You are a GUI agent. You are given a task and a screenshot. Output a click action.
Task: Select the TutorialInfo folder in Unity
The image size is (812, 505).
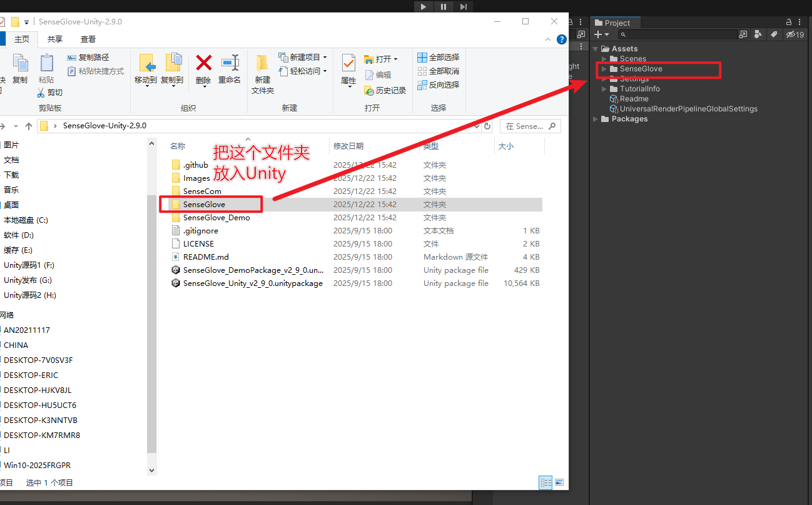coord(635,89)
